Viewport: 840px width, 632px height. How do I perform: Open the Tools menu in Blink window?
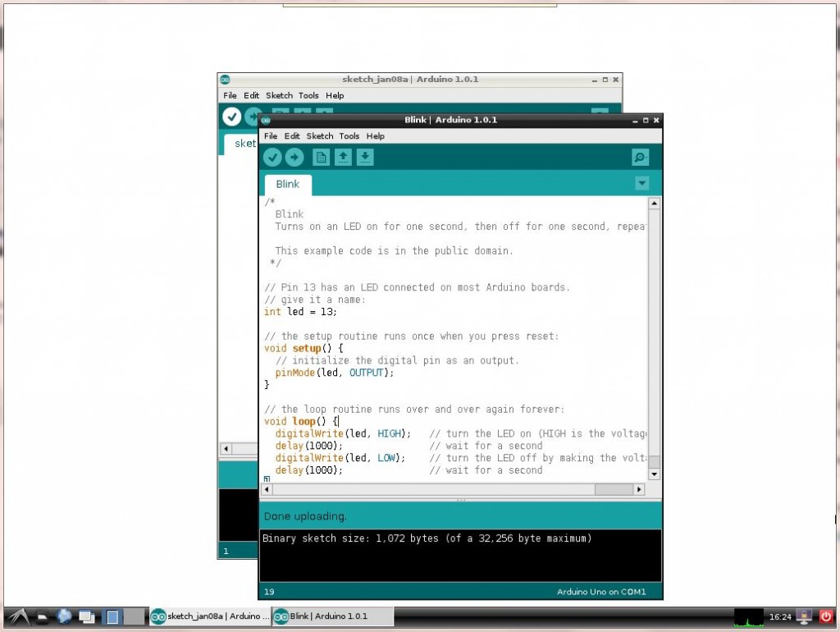[x=349, y=136]
